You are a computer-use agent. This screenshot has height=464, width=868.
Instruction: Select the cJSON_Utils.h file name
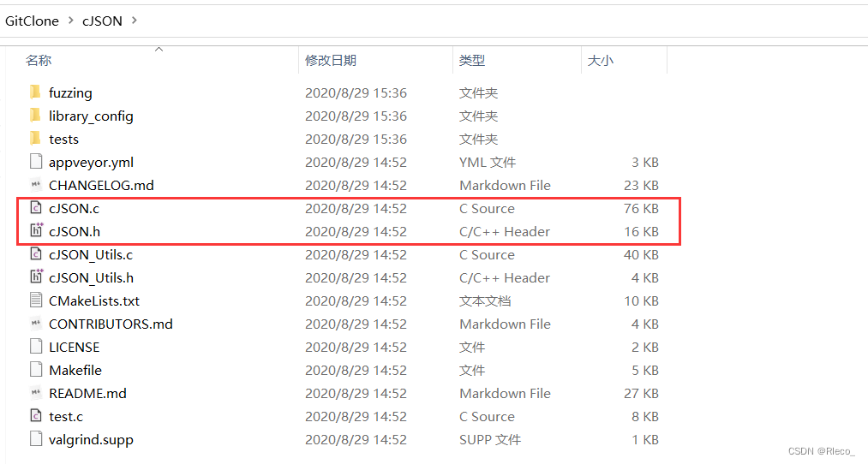click(92, 278)
